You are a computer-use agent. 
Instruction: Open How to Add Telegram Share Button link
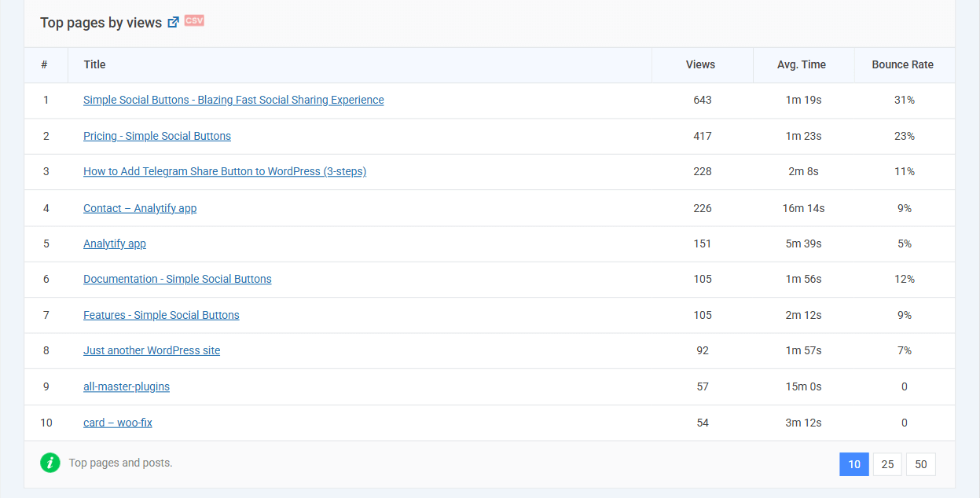tap(225, 171)
